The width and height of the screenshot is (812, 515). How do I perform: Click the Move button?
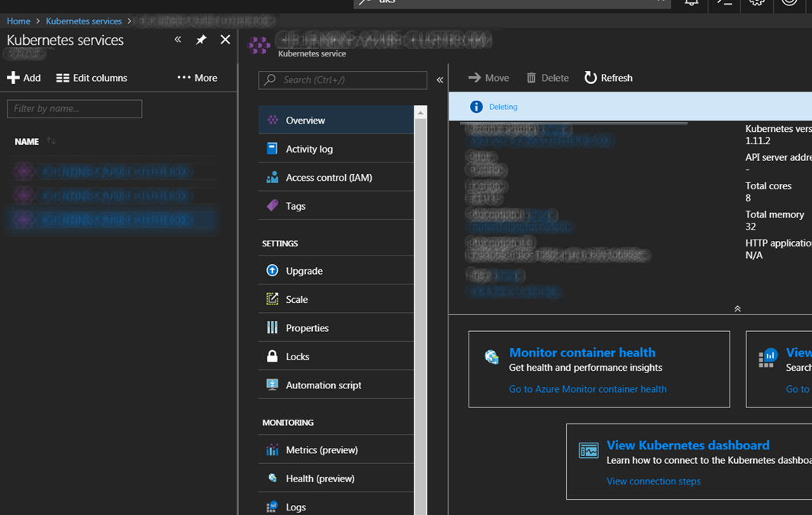coord(488,78)
